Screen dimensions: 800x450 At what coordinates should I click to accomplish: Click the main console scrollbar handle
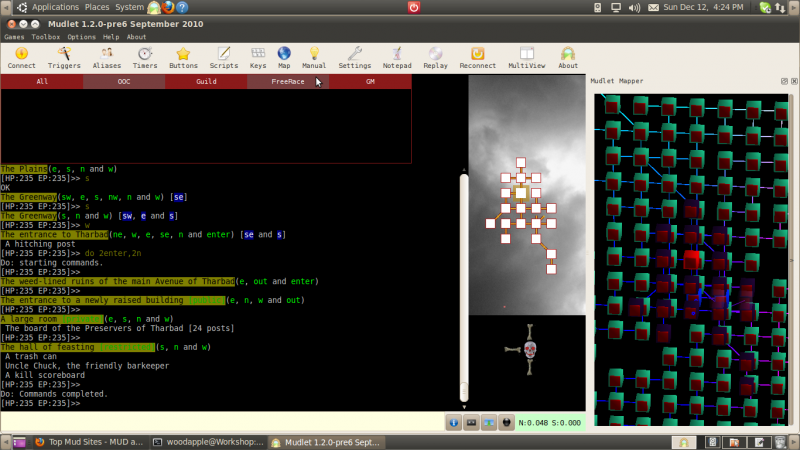pyautogui.click(x=464, y=288)
